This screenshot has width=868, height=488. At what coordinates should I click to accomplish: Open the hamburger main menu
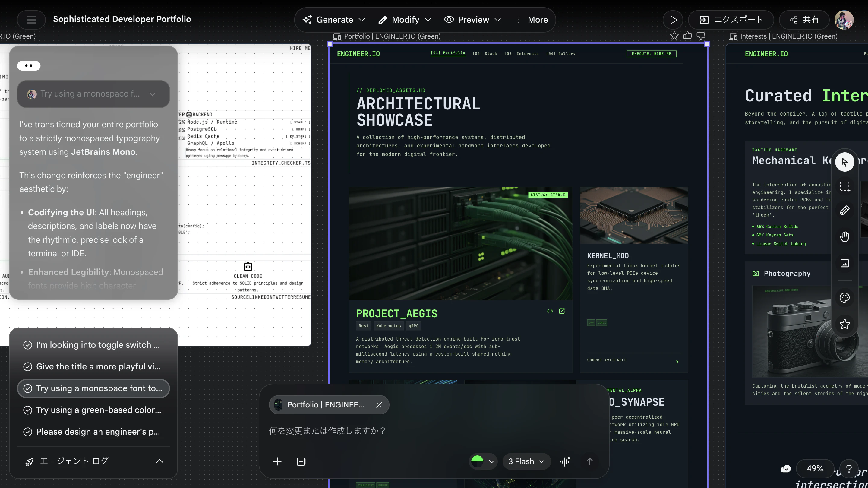pyautogui.click(x=31, y=20)
